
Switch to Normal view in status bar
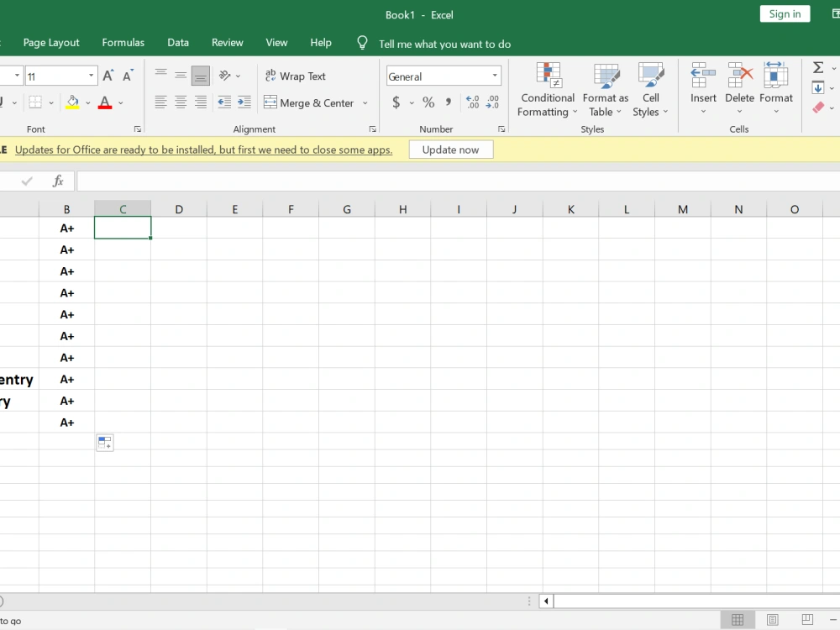738,620
